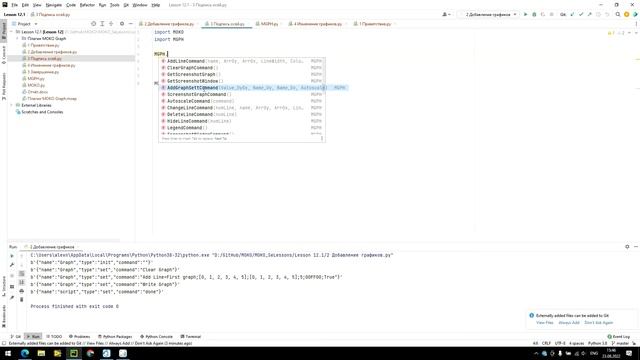Hide the Project panel with minus icon
This screenshot has height=360, width=640.
(x=131, y=24)
